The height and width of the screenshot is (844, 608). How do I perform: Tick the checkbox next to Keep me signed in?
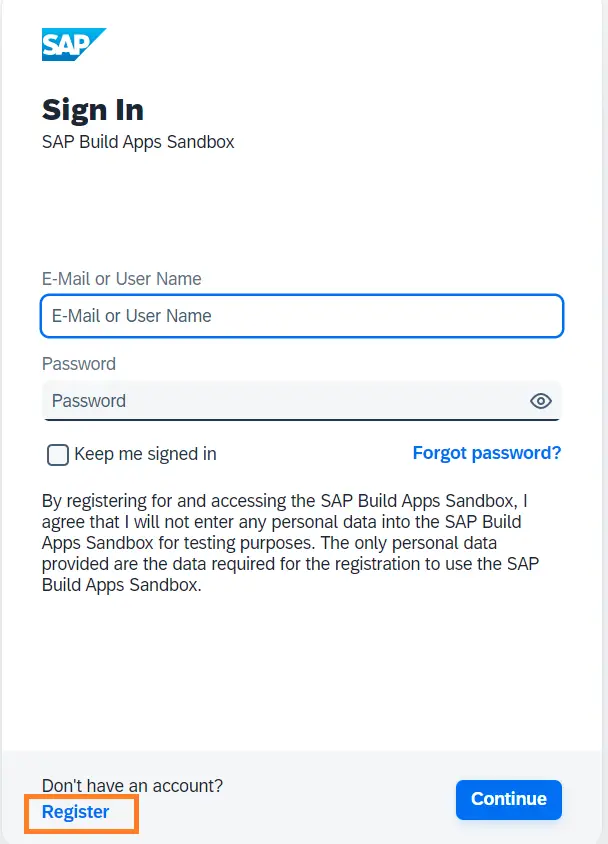pyautogui.click(x=57, y=454)
